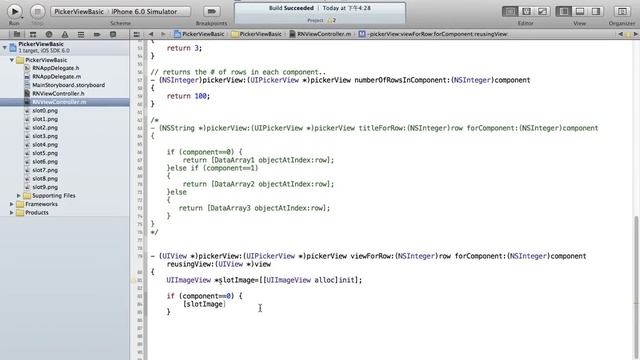Open RNViewController.h file
Screen dimensions: 640x360
pyautogui.click(x=58, y=93)
